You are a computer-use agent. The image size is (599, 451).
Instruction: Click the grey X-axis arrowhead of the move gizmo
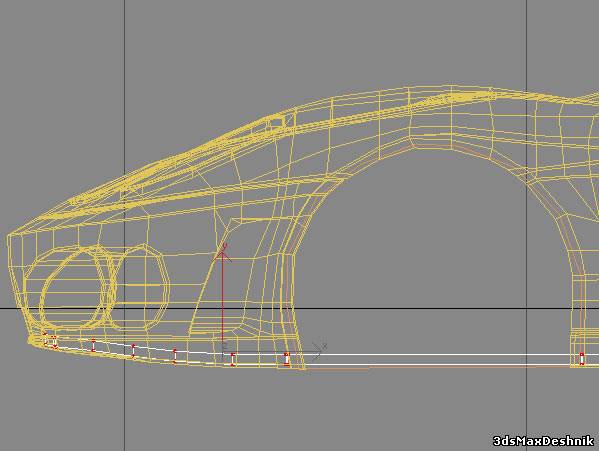[x=317, y=352]
